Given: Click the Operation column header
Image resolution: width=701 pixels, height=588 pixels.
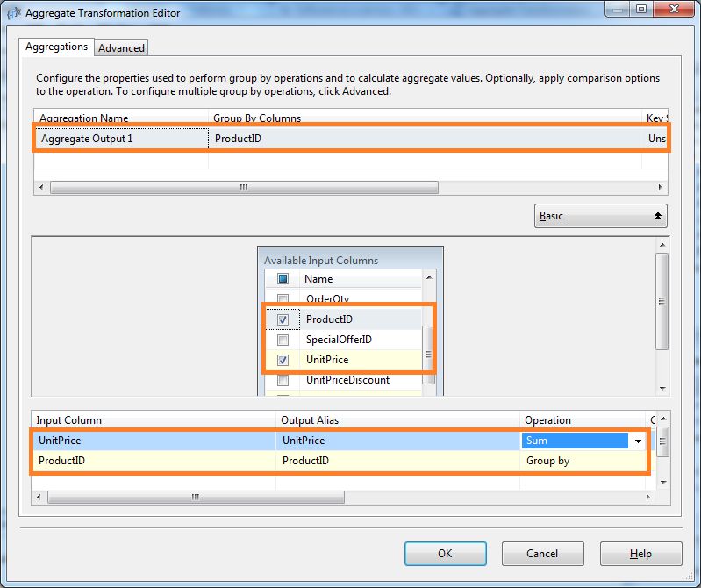Looking at the screenshot, I should click(583, 420).
